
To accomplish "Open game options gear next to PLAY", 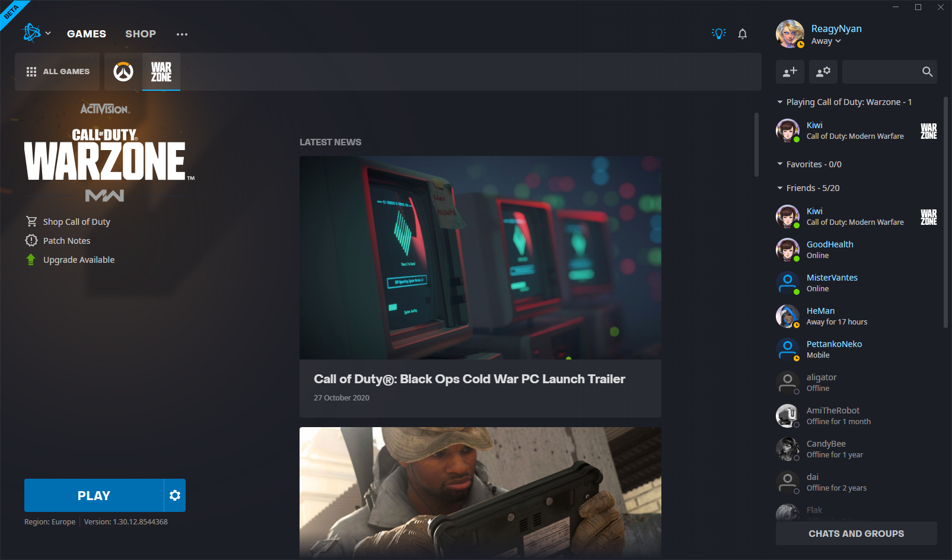I will 175,495.
